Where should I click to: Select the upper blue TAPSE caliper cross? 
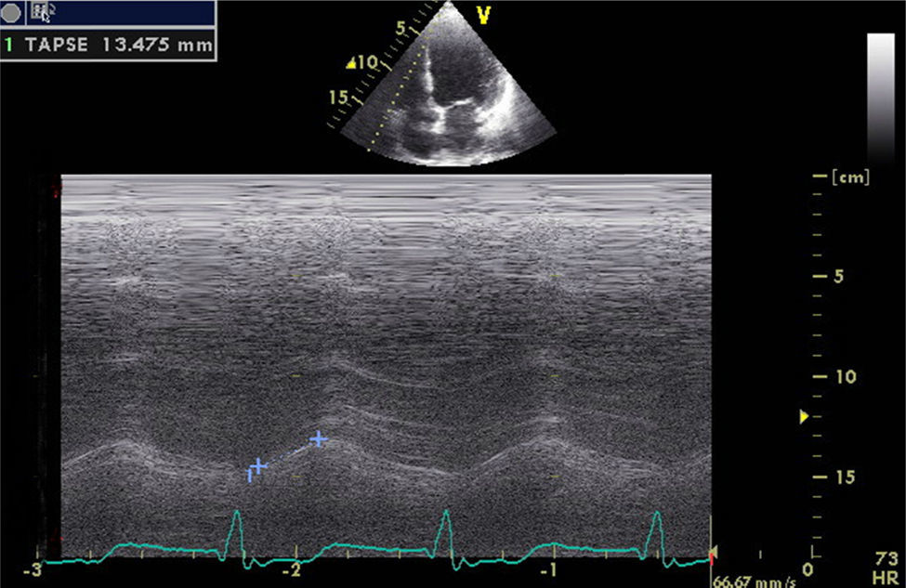pos(319,438)
